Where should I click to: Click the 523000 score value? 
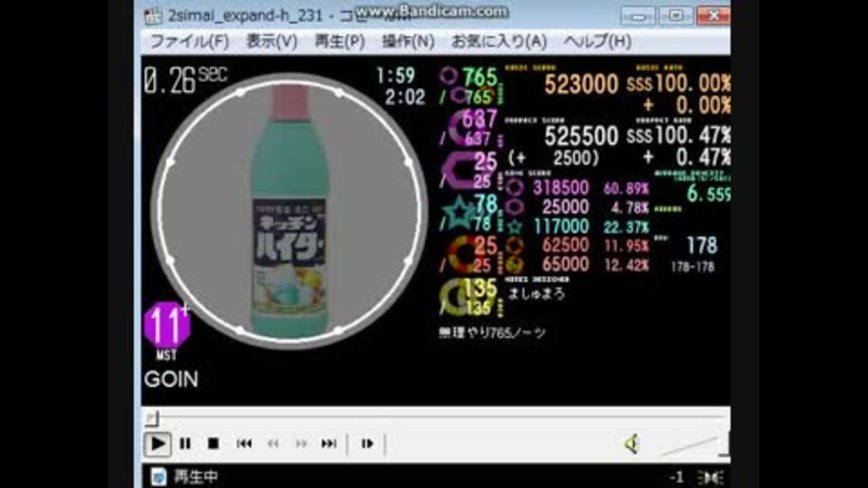581,85
